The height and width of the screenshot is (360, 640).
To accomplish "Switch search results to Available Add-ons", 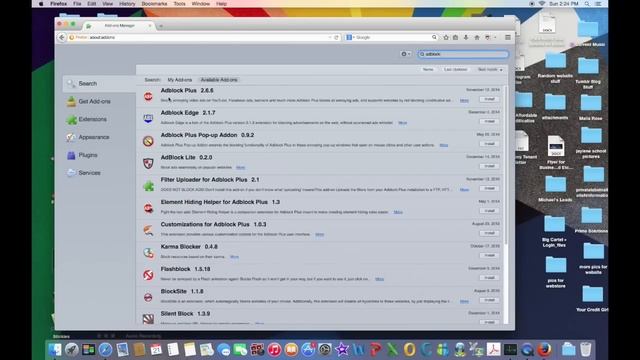I will point(219,80).
